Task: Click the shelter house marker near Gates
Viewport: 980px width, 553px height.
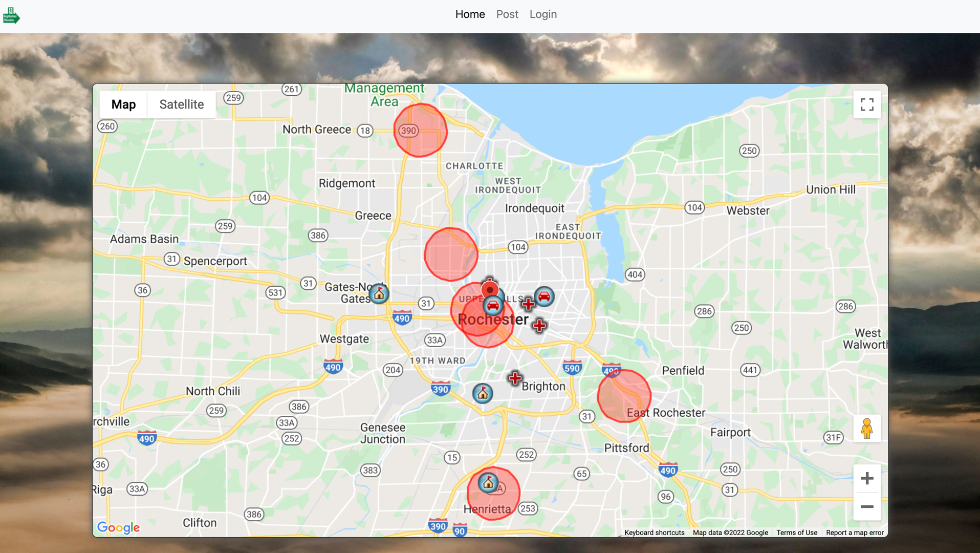Action: pos(379,293)
